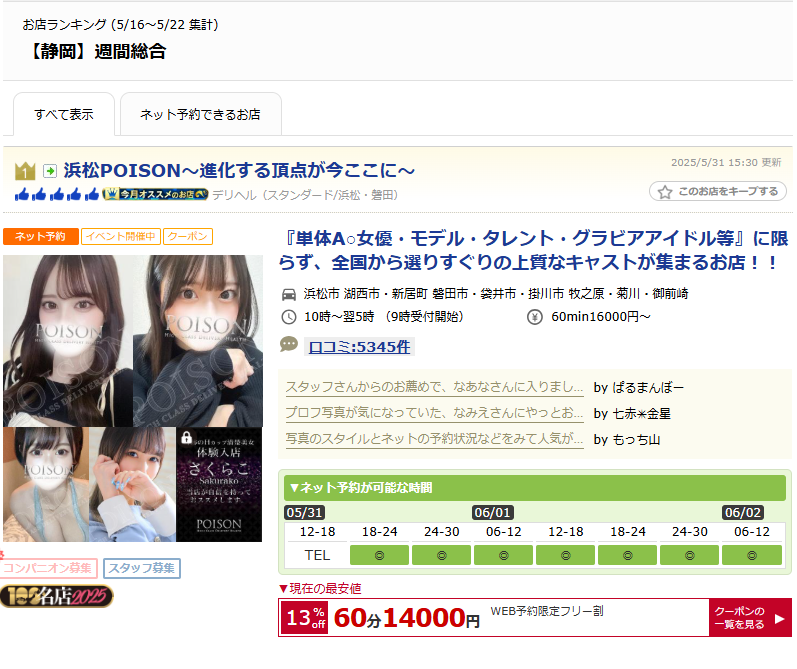
Task: Click the 今月オススメのお店 badge
Action: (155, 194)
